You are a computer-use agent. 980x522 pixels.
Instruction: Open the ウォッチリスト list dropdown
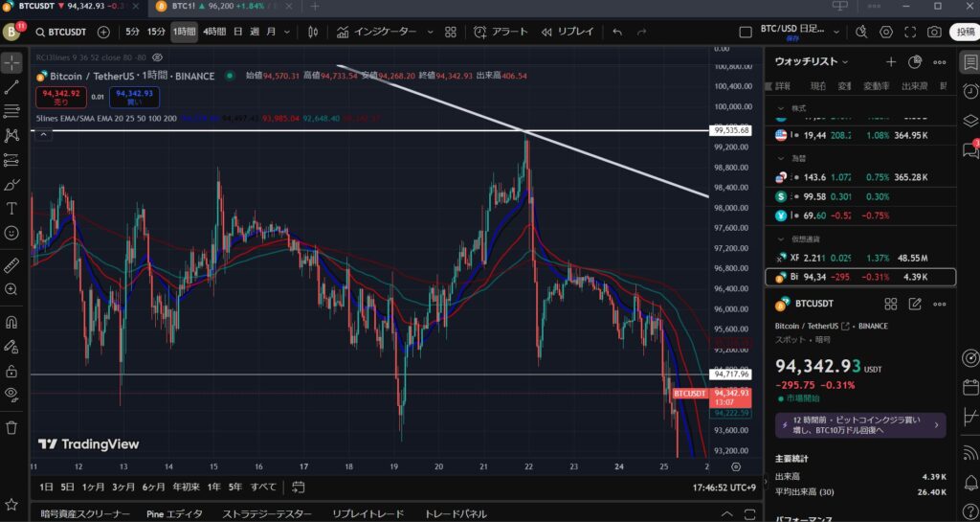pos(812,62)
